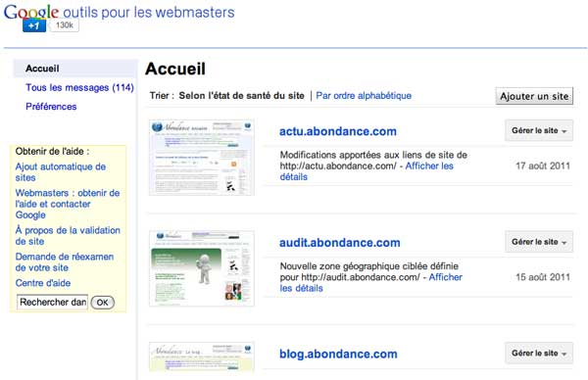The image size is (588, 380).
Task: Click the +1 button
Action: click(x=34, y=25)
